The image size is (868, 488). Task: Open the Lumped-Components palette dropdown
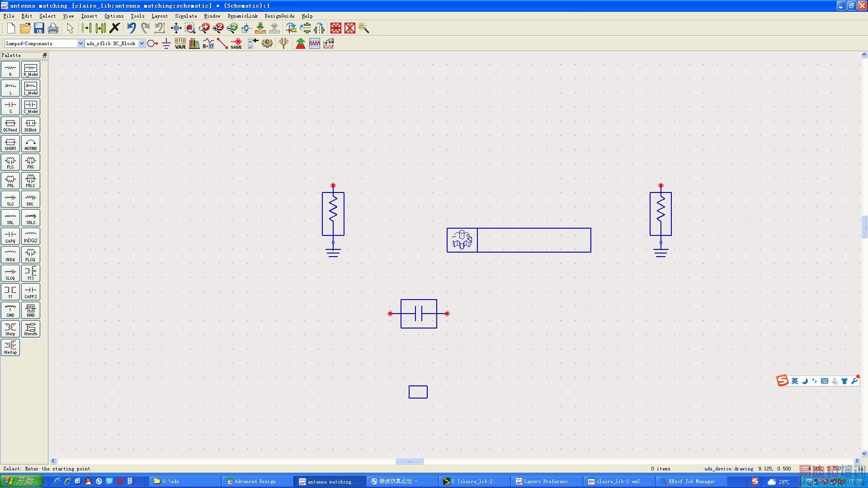(x=80, y=43)
